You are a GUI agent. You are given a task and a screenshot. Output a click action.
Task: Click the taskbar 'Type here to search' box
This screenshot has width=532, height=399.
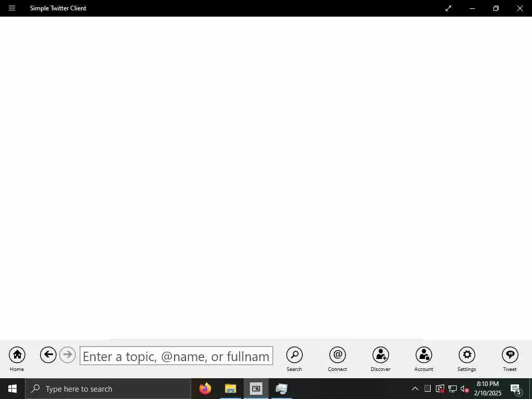point(108,389)
